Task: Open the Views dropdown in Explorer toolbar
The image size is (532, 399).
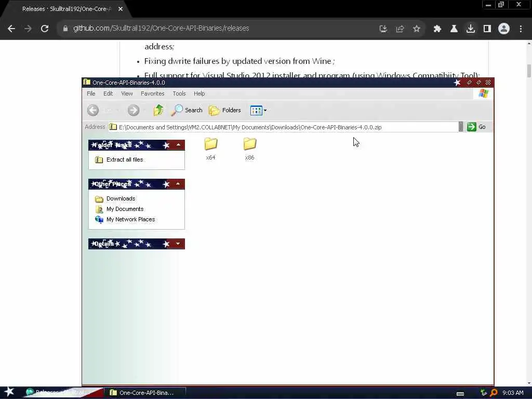Action: [259, 110]
